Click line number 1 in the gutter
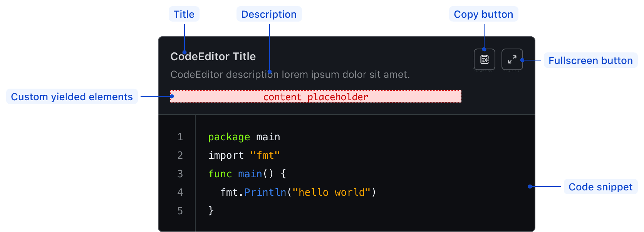This screenshot has width=644, height=232. (180, 137)
